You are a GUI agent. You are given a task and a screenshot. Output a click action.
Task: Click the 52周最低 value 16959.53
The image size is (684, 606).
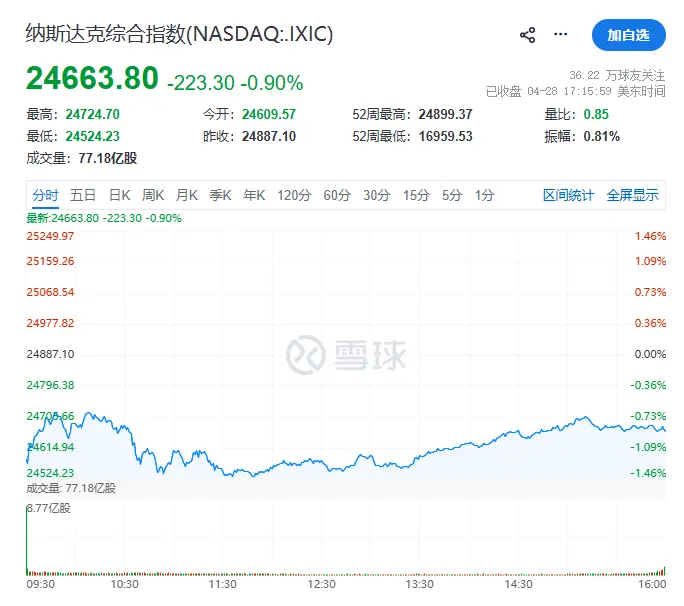tap(445, 136)
